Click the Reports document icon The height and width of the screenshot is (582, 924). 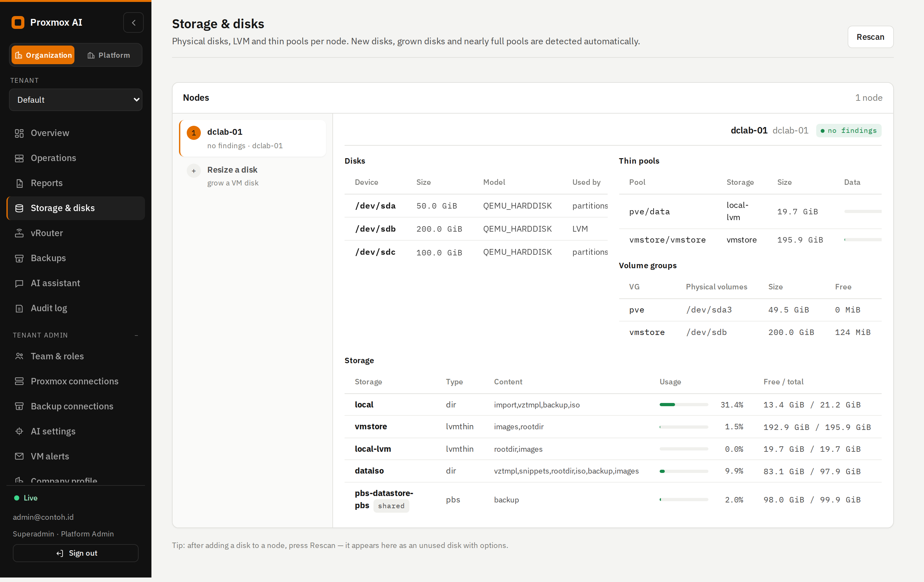click(19, 183)
